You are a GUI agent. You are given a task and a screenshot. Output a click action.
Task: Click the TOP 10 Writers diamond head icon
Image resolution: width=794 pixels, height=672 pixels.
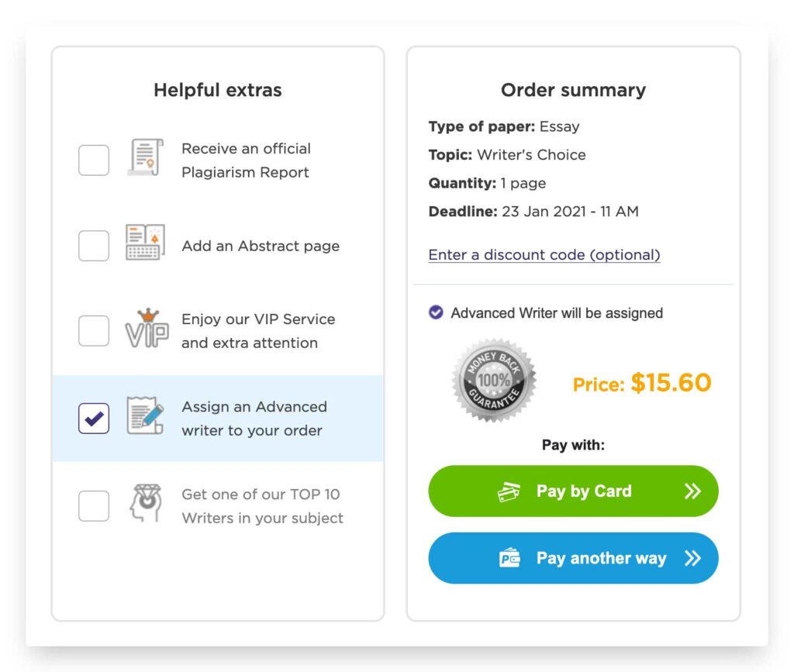coord(146,503)
